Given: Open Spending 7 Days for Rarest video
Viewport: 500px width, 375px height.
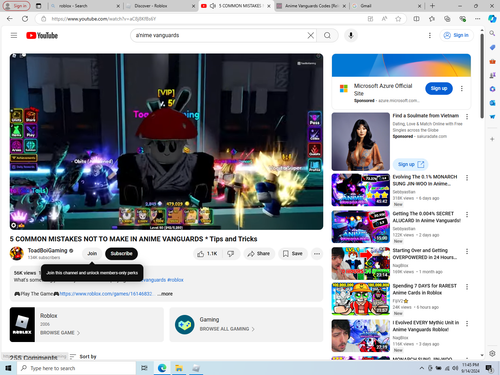Looking at the screenshot, I should 361,299.
